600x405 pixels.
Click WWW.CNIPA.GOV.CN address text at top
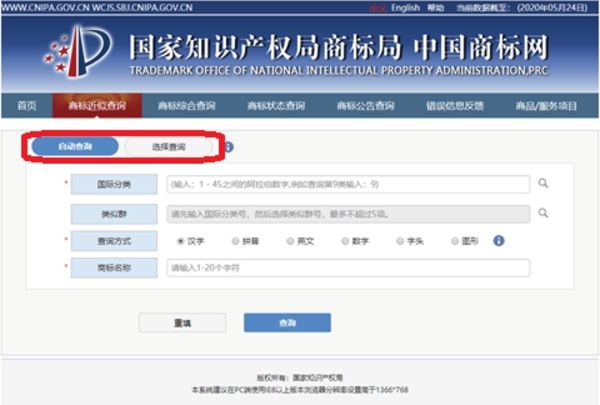coord(46,7)
